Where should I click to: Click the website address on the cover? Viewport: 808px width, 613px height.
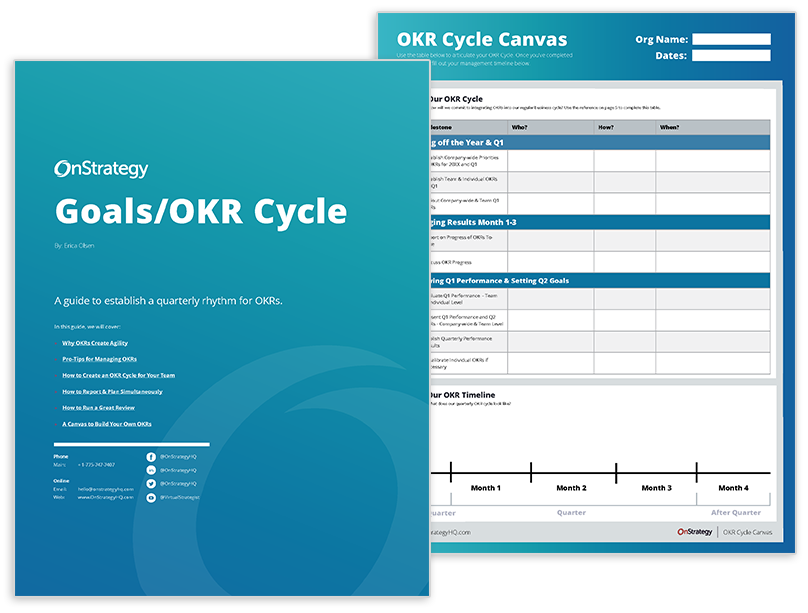[x=106, y=498]
